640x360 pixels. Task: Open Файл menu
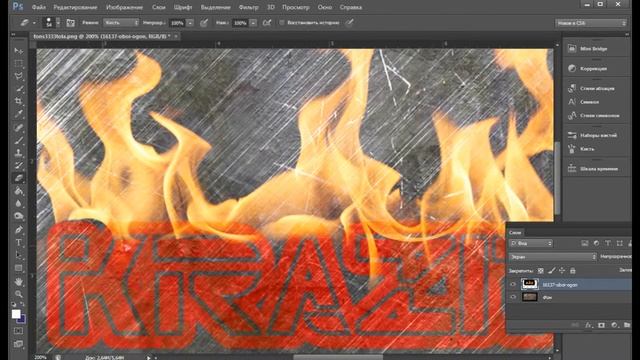pyautogui.click(x=39, y=7)
